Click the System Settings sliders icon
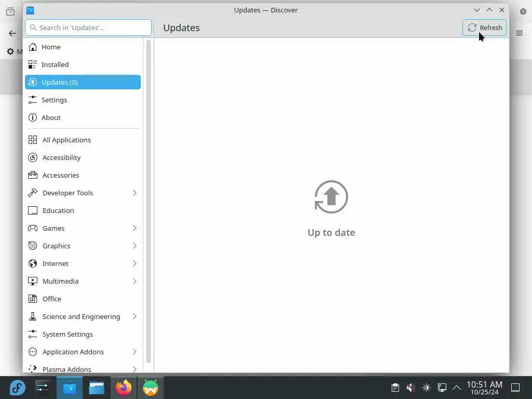 33,334
